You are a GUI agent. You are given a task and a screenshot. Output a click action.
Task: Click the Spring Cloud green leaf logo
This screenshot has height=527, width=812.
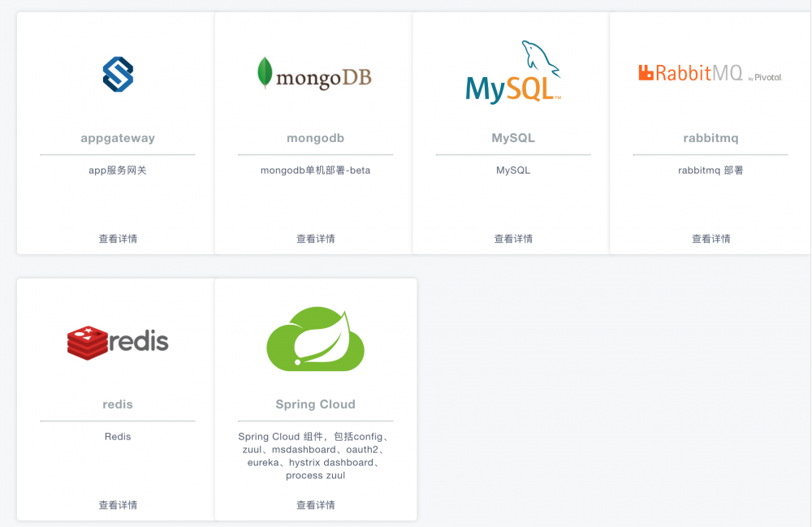(x=315, y=339)
